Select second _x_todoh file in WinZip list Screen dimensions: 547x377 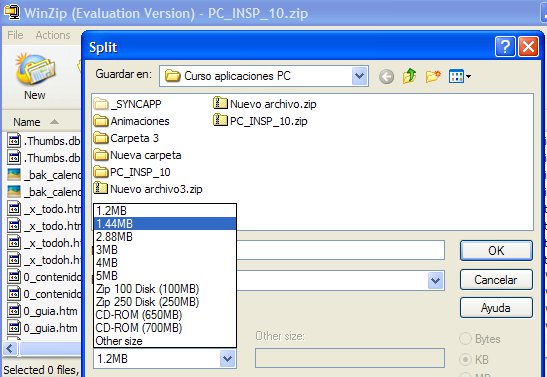tap(44, 260)
